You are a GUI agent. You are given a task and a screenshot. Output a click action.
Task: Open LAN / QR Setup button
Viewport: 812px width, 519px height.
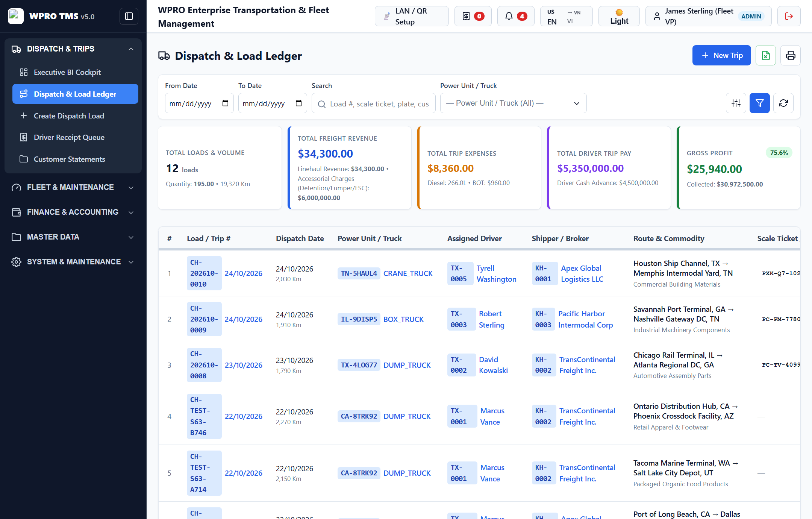pos(412,16)
